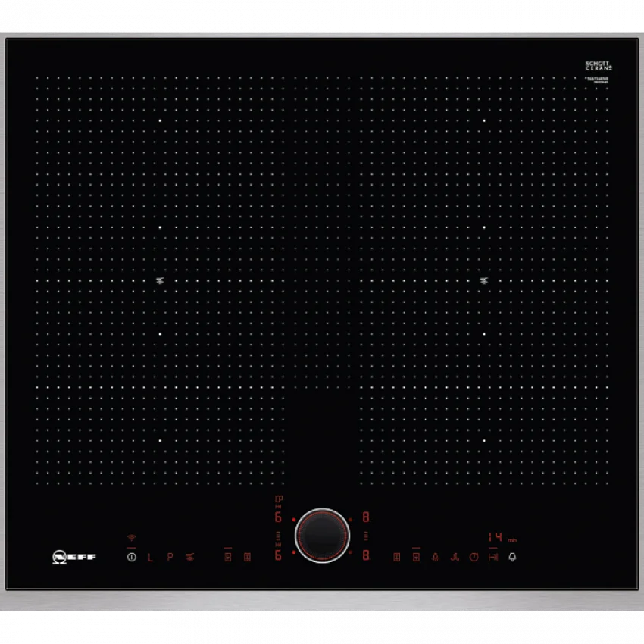Tap the frying sensor pan symbol
The image size is (644, 644).
189,558
